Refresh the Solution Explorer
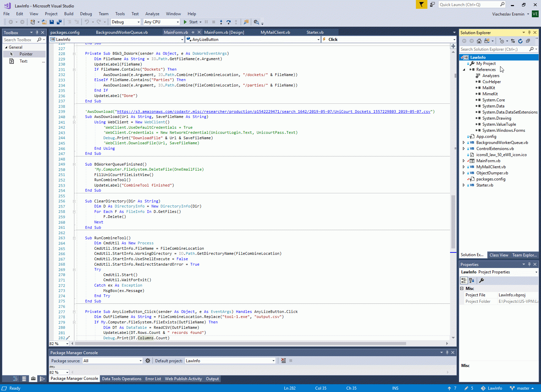 tap(520, 41)
